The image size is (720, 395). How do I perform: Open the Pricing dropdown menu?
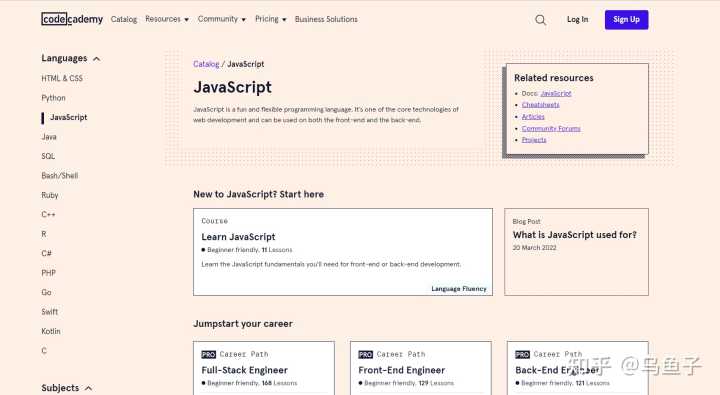270,19
